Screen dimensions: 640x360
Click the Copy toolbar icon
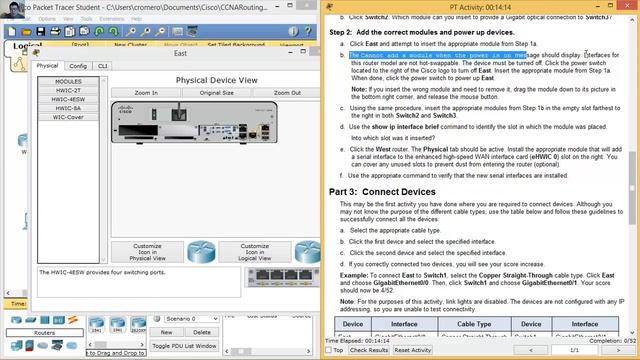(70, 31)
